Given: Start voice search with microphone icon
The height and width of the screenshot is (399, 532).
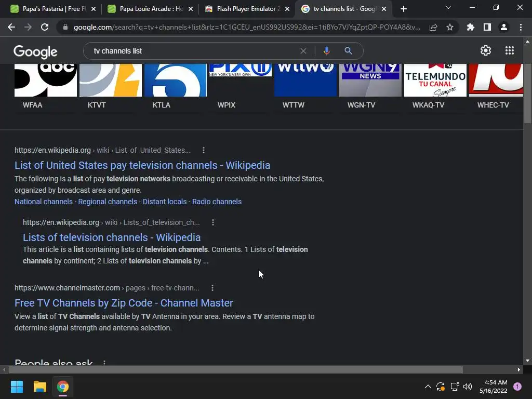Looking at the screenshot, I should point(326,51).
